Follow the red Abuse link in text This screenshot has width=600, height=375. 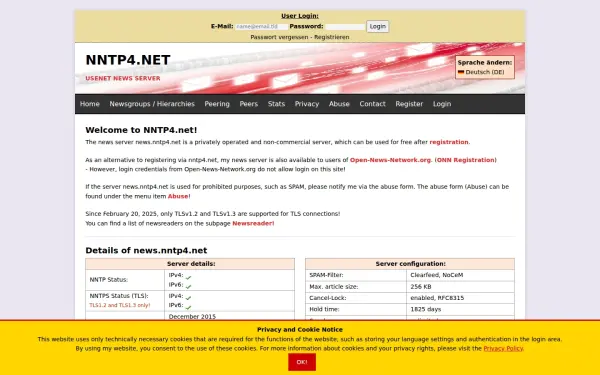point(178,196)
